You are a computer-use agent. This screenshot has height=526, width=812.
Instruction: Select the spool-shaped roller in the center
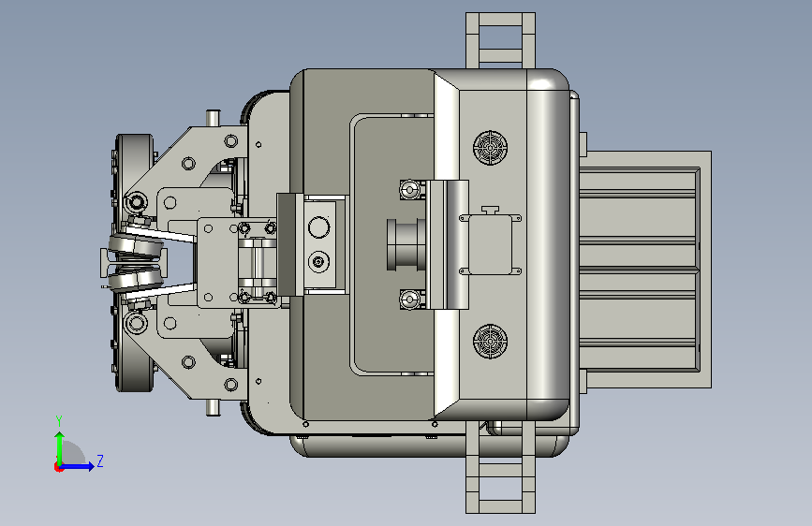(x=406, y=245)
